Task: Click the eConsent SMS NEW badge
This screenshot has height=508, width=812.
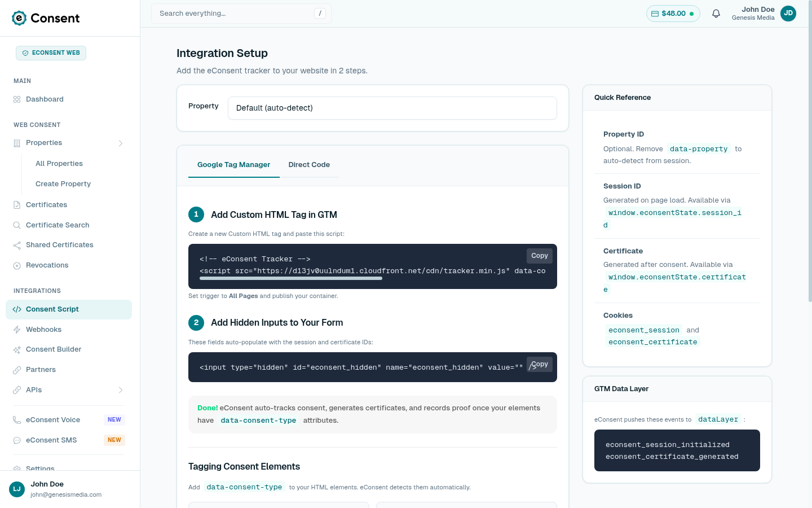Action: [114, 440]
